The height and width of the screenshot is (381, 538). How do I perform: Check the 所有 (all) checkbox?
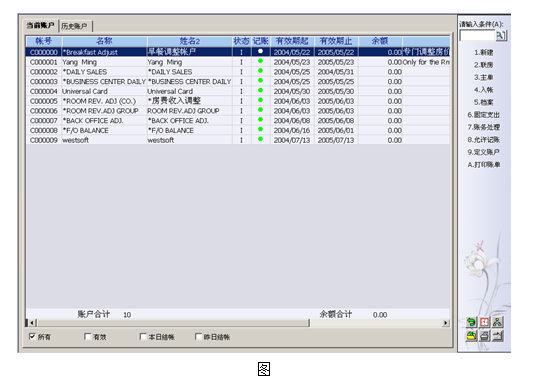[x=32, y=336]
